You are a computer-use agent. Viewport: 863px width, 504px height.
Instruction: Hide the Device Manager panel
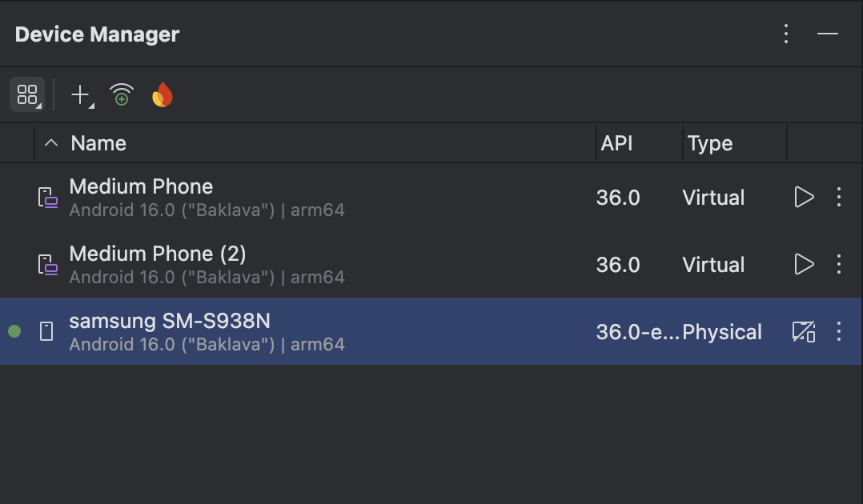coord(828,34)
